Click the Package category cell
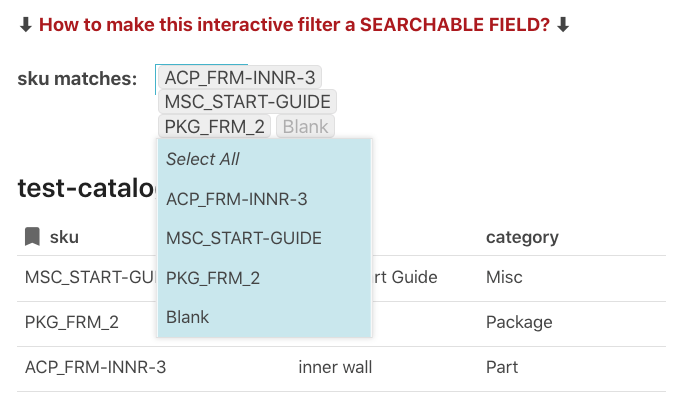 519,322
